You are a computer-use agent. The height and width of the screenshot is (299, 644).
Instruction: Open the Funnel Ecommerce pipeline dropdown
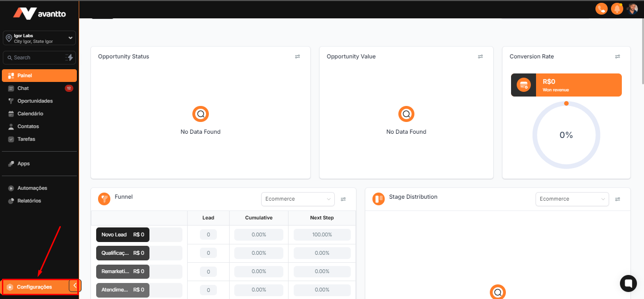pyautogui.click(x=297, y=199)
